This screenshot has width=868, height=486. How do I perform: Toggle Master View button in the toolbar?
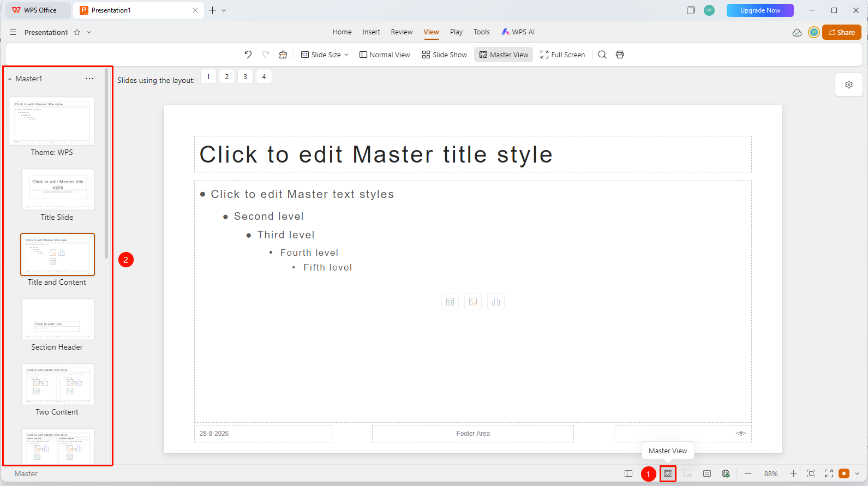(504, 55)
